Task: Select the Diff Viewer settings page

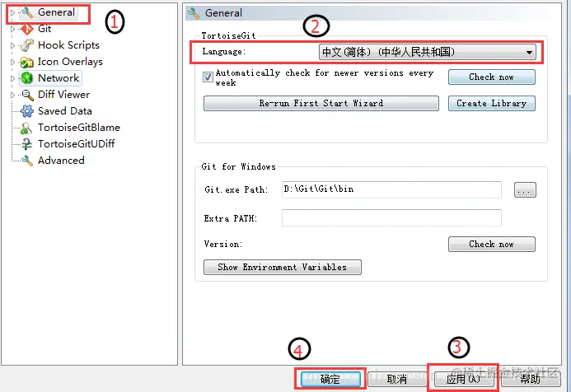Action: click(63, 95)
